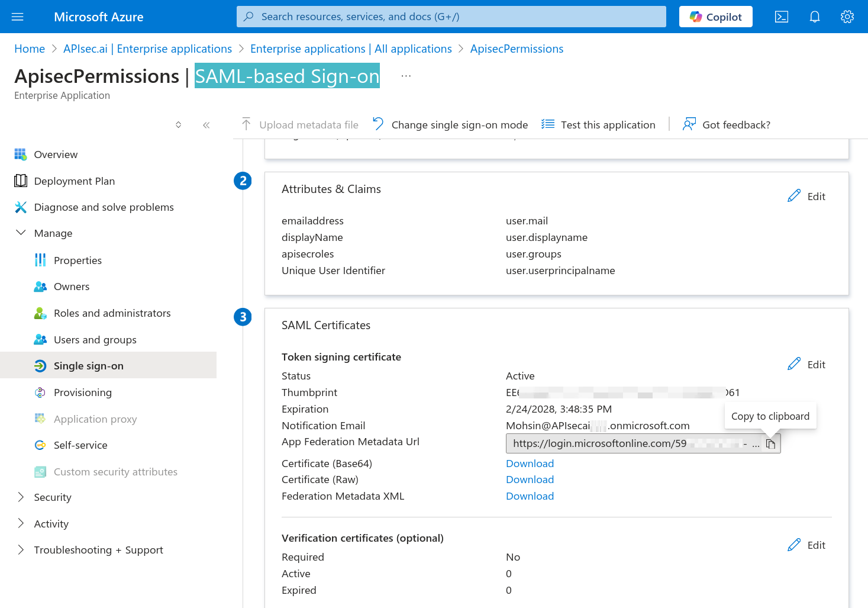Go to Provisioning menu item

[x=82, y=393]
